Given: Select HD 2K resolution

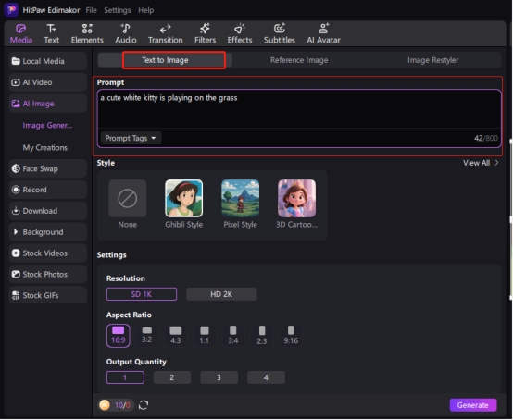Looking at the screenshot, I should click(221, 294).
